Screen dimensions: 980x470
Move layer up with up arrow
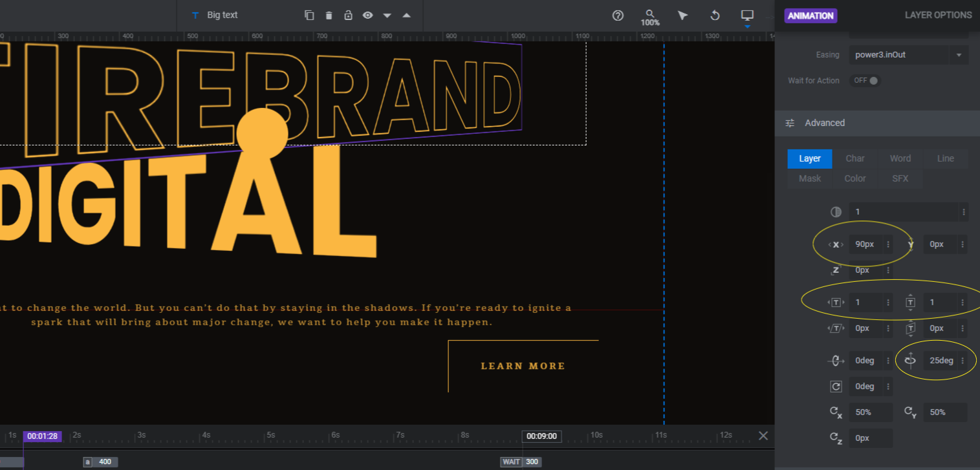406,15
